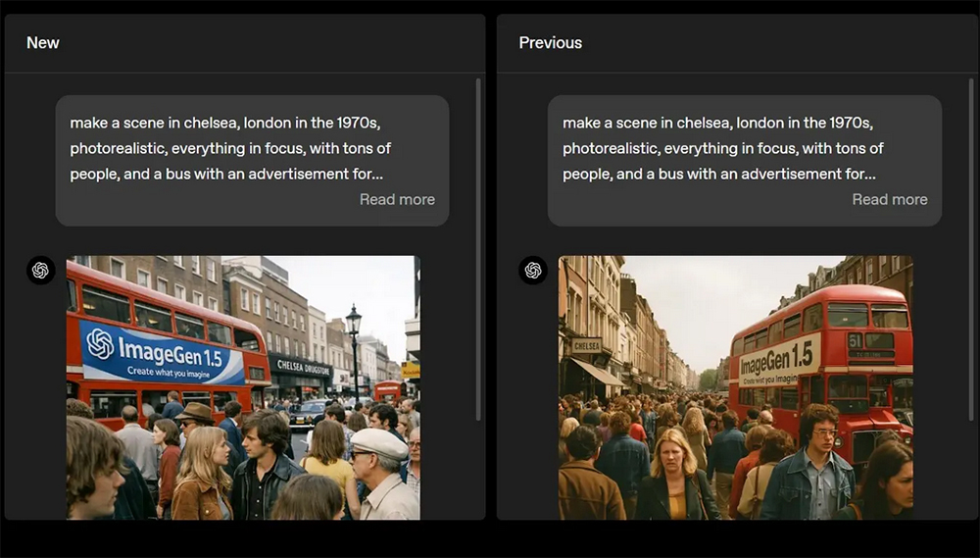Click the Chelsea shop sign in Previous image
Image resolution: width=980 pixels, height=558 pixels.
click(x=586, y=345)
